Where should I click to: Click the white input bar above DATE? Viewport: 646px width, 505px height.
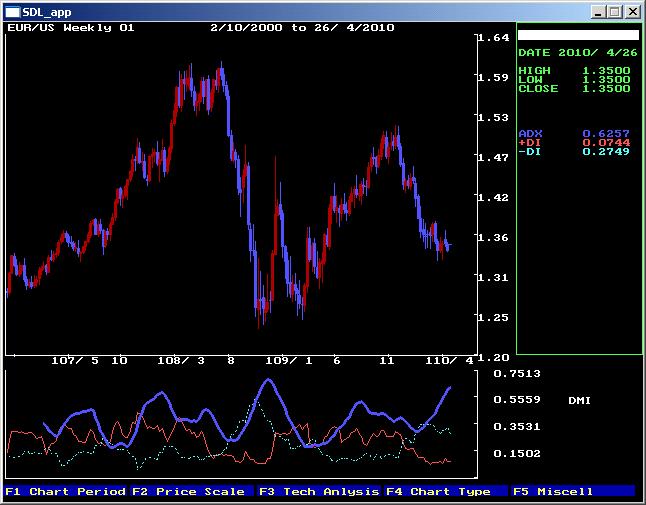click(x=578, y=35)
